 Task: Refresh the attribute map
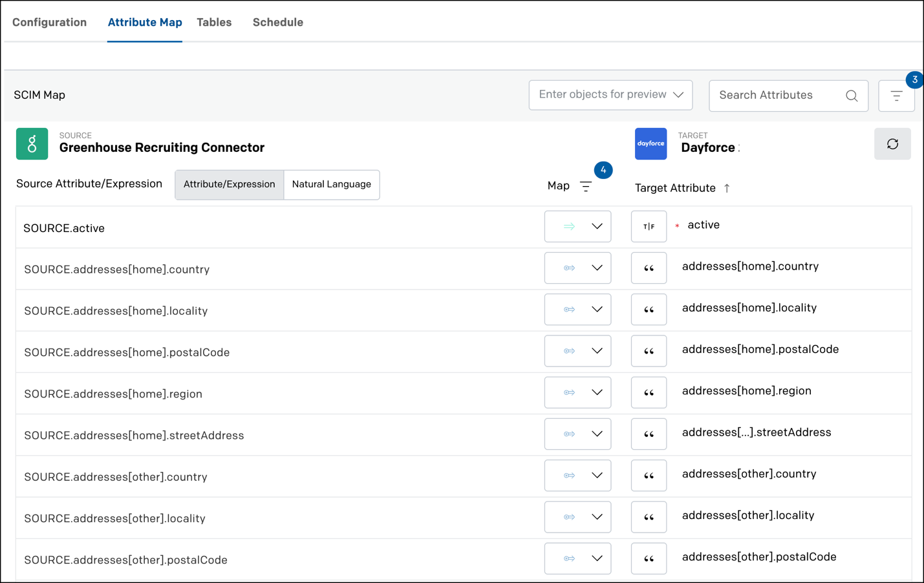pos(892,143)
